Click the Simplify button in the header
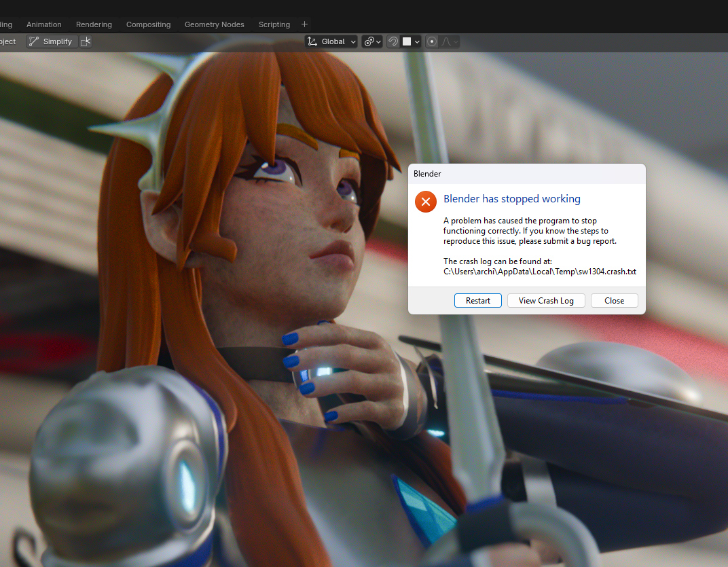This screenshot has height=567, width=728. click(51, 41)
